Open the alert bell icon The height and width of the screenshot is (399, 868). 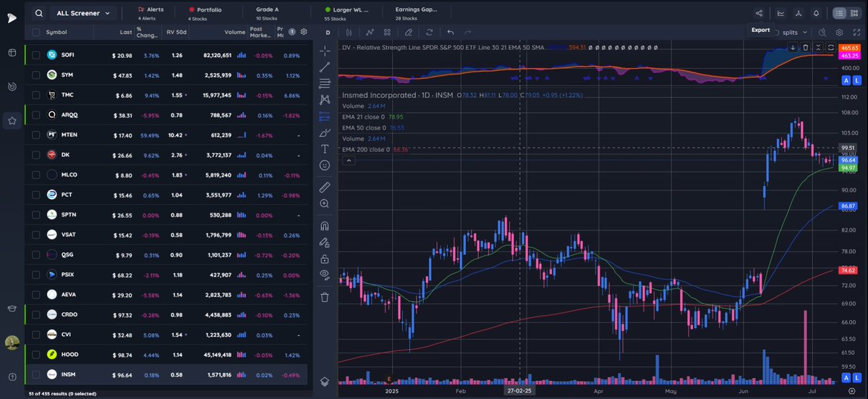point(816,13)
